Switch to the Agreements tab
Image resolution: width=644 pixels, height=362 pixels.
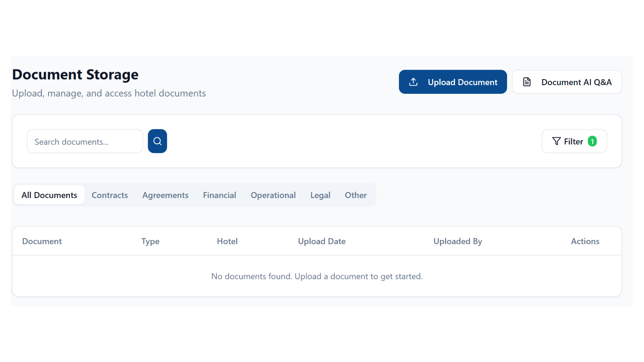(165, 195)
